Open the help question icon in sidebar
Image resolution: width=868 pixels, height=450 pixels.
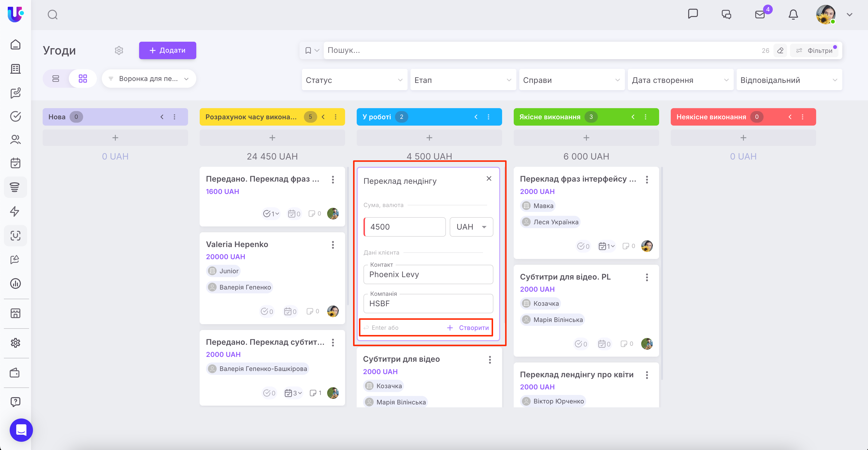tap(15, 402)
